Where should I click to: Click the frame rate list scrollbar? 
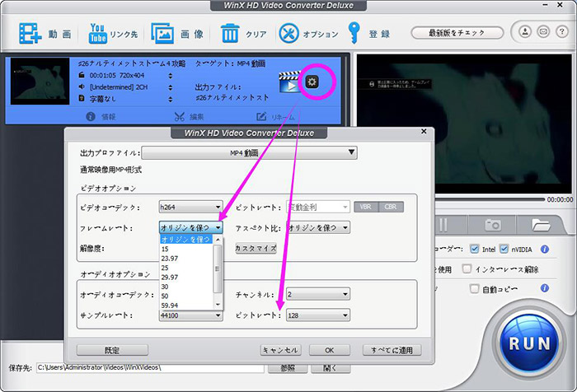pyautogui.click(x=218, y=268)
